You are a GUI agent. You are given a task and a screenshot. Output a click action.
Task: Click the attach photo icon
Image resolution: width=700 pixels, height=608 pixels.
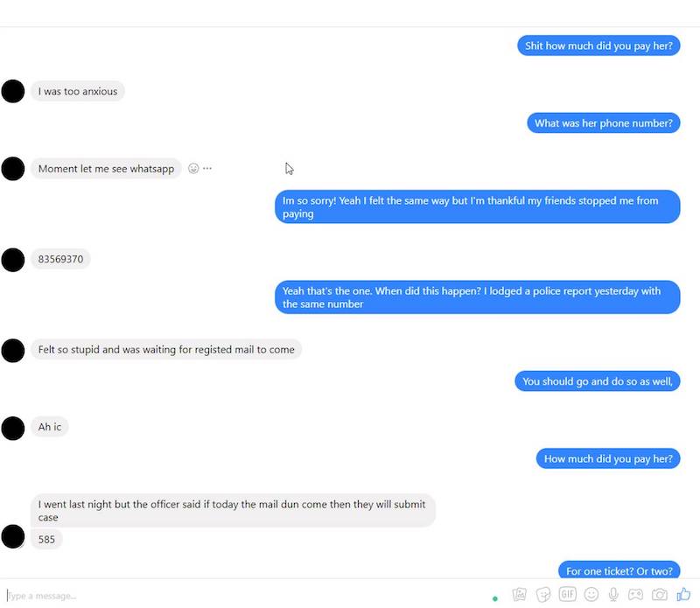(519, 595)
